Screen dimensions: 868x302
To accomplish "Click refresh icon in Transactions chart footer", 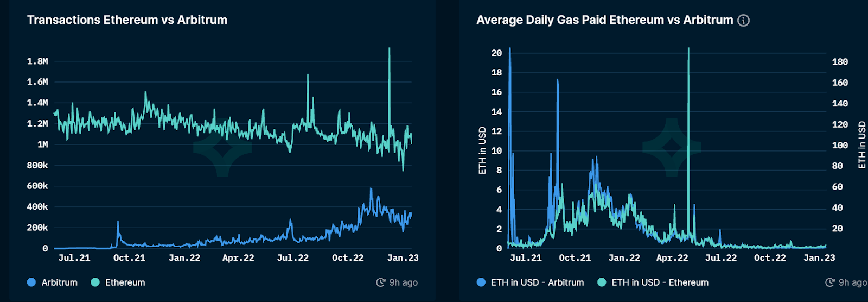I will click(x=381, y=282).
